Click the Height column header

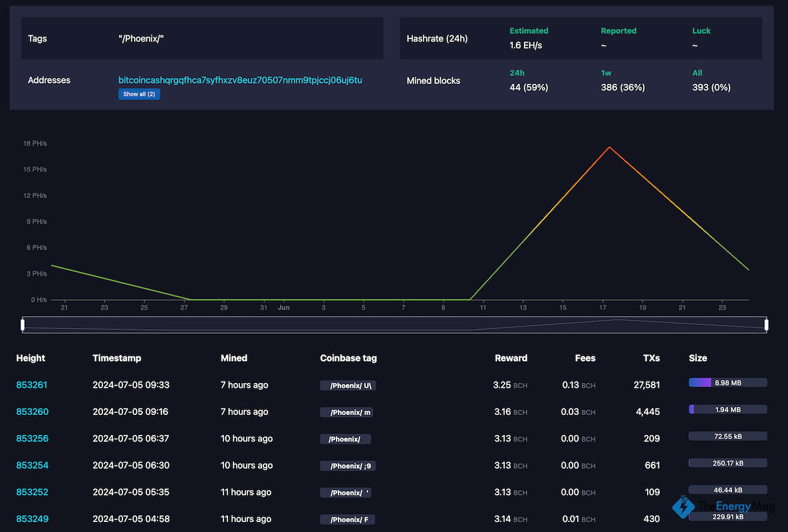[x=31, y=358]
